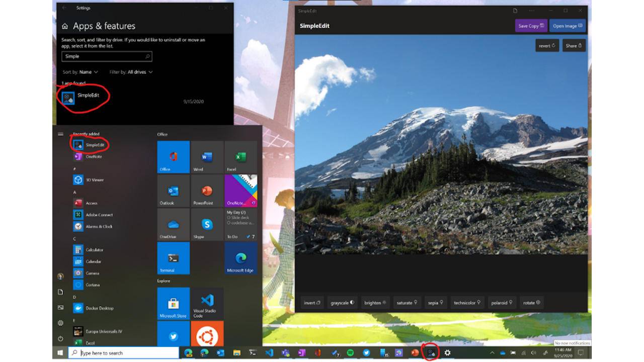Click the home icon in Settings
This screenshot has width=644, height=362.
tap(65, 26)
